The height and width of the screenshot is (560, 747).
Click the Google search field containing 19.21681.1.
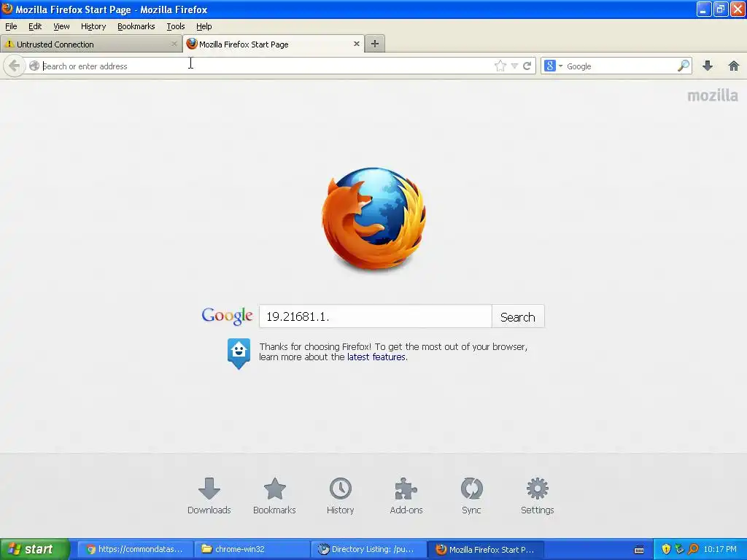[x=376, y=316]
